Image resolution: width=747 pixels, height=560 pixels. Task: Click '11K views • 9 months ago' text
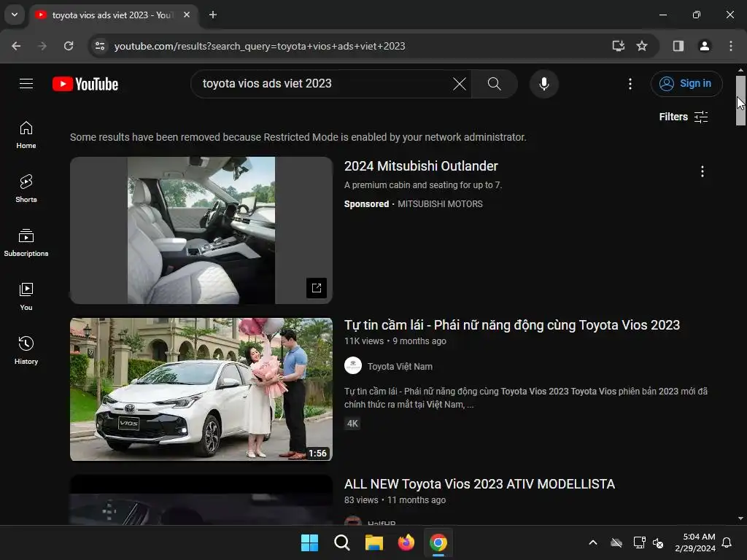click(x=395, y=341)
